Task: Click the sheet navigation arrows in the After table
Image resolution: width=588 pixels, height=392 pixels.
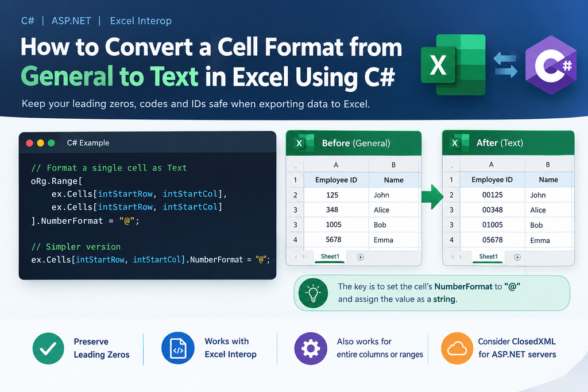Action: [x=457, y=257]
